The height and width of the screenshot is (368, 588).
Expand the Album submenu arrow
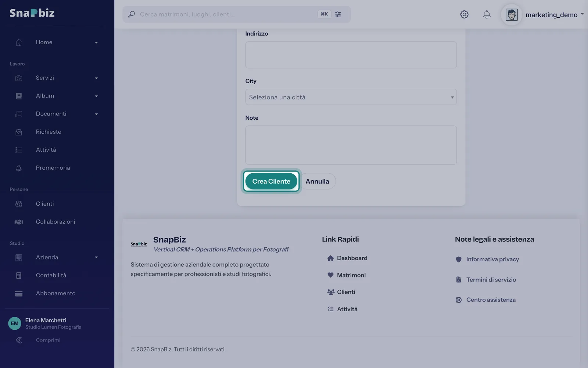coord(96,96)
